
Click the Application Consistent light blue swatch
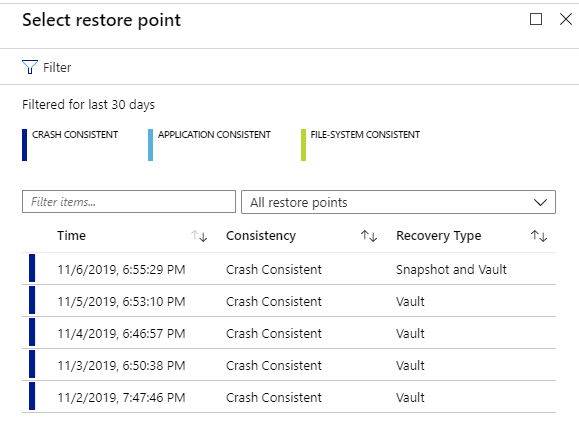150,145
